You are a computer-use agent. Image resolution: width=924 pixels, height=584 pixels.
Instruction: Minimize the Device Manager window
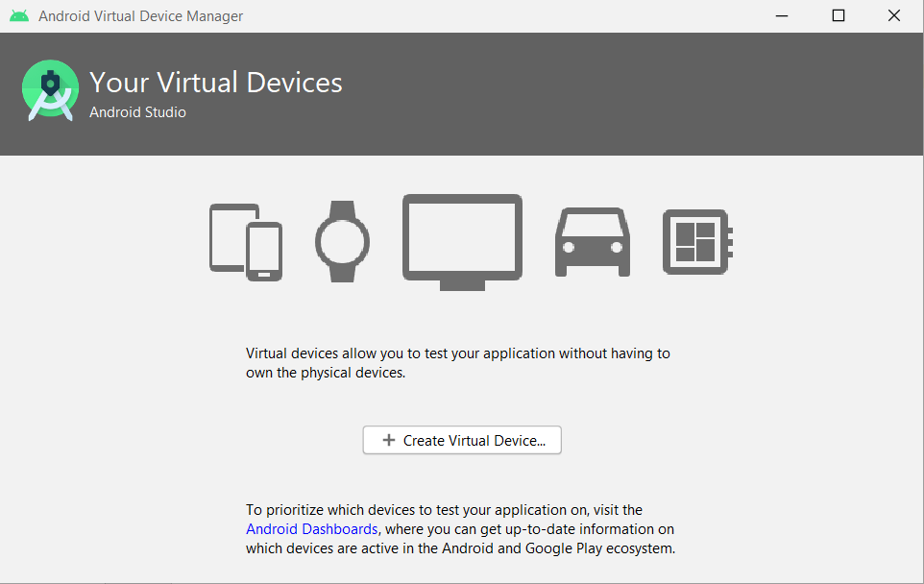pos(782,16)
